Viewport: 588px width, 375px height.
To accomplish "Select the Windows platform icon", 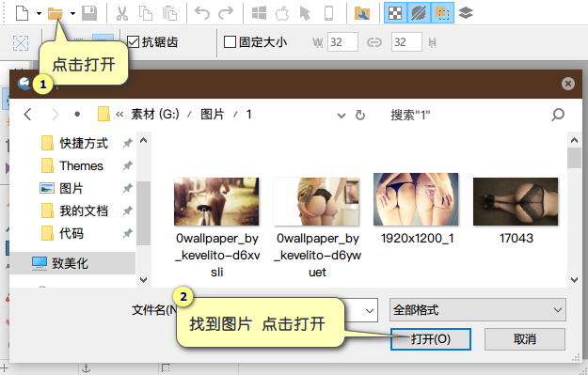I will pyautogui.click(x=259, y=13).
